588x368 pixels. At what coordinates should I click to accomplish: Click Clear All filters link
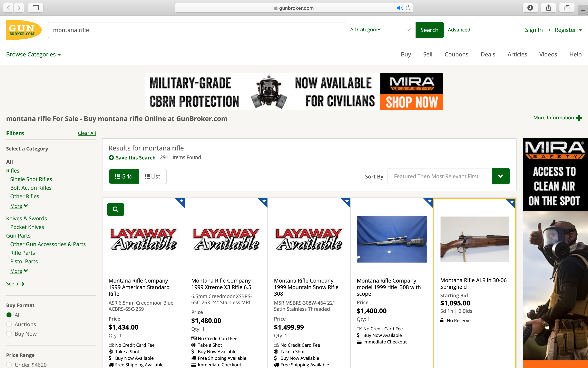coord(87,133)
